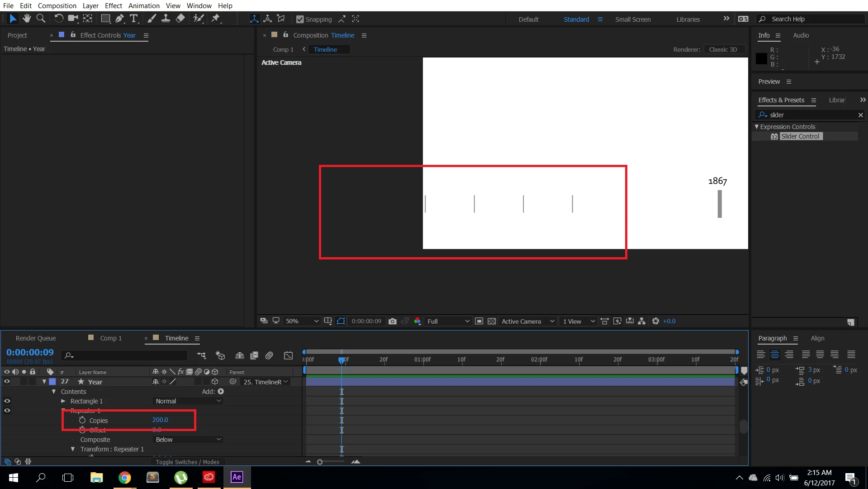Open the Animation menu
Screen dimensions: 868x489
coord(144,6)
